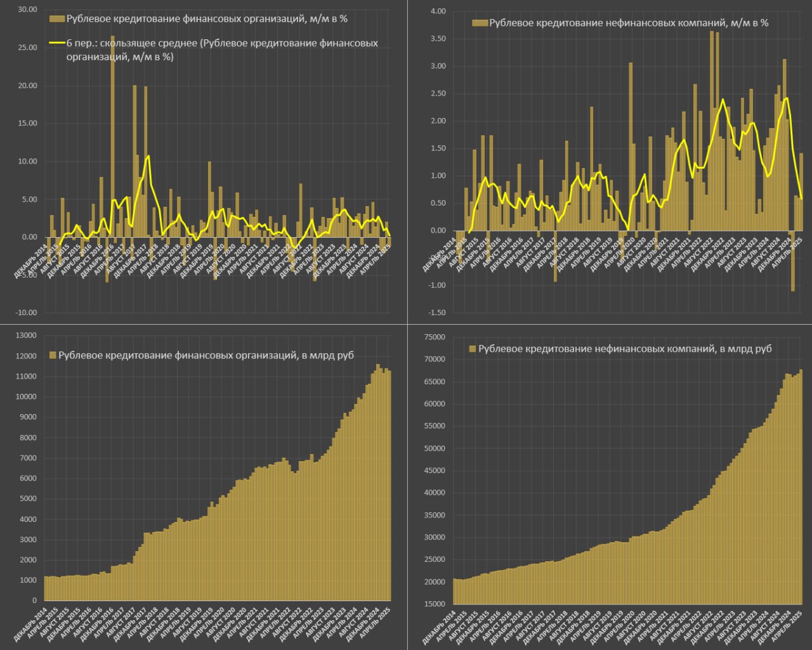Click yellow moving-average legend line marker
The width and height of the screenshot is (812, 650).
(57, 44)
